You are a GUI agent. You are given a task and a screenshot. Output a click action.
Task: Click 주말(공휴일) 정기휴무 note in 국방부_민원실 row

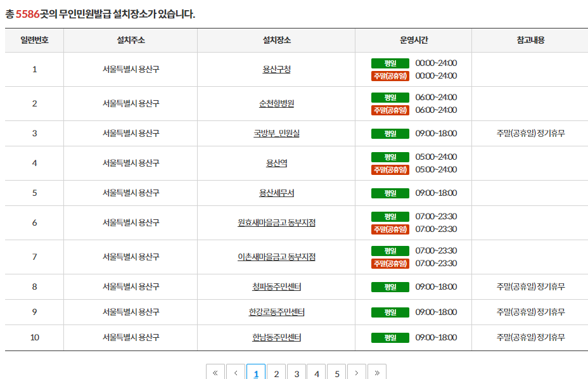[530, 133]
